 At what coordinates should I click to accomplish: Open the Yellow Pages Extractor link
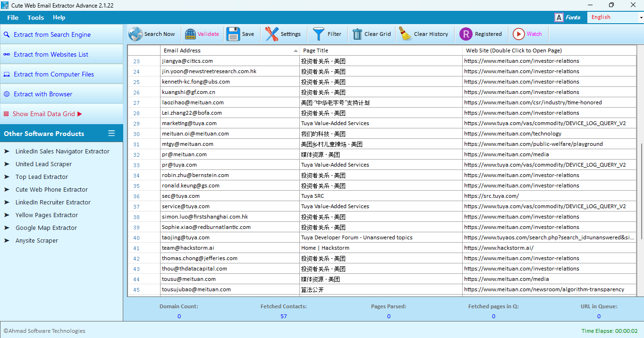click(x=47, y=215)
